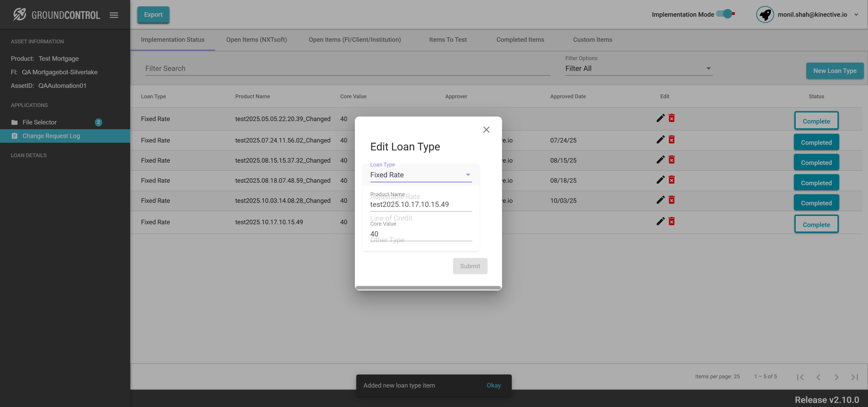Expand the user account menu chevron
Viewport: 868px width, 407px height.
[856, 15]
